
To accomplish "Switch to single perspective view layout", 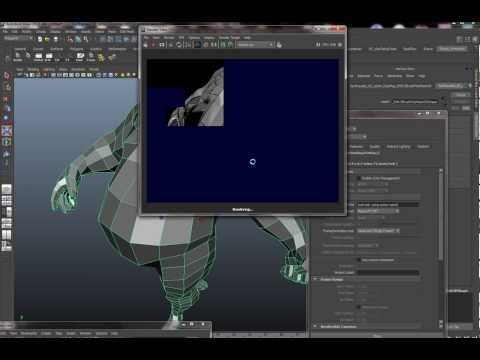I will coord(7,189).
